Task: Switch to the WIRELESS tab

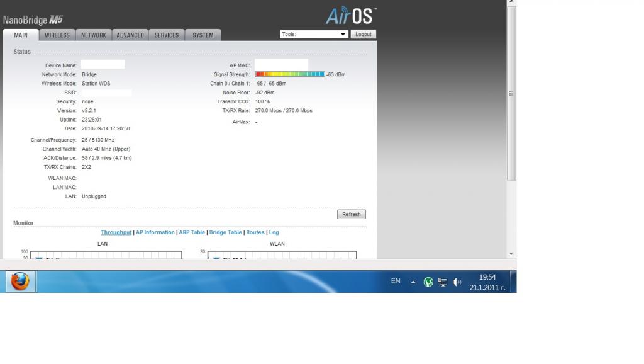Action: pos(57,35)
